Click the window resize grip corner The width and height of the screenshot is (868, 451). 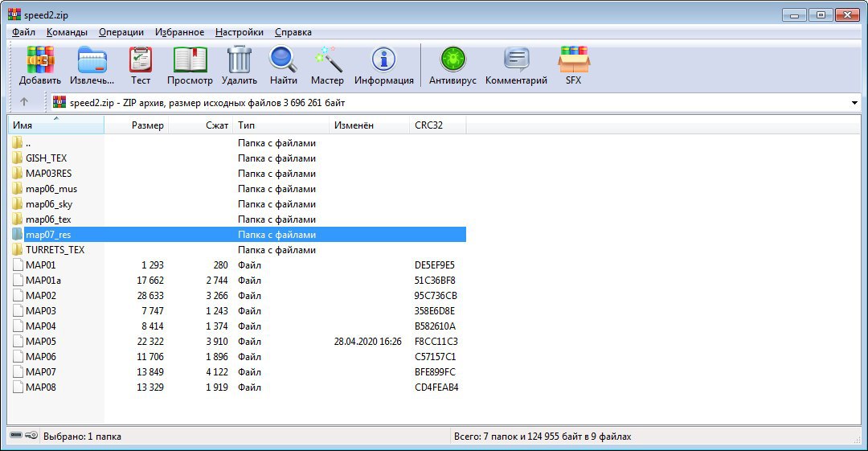(857, 440)
